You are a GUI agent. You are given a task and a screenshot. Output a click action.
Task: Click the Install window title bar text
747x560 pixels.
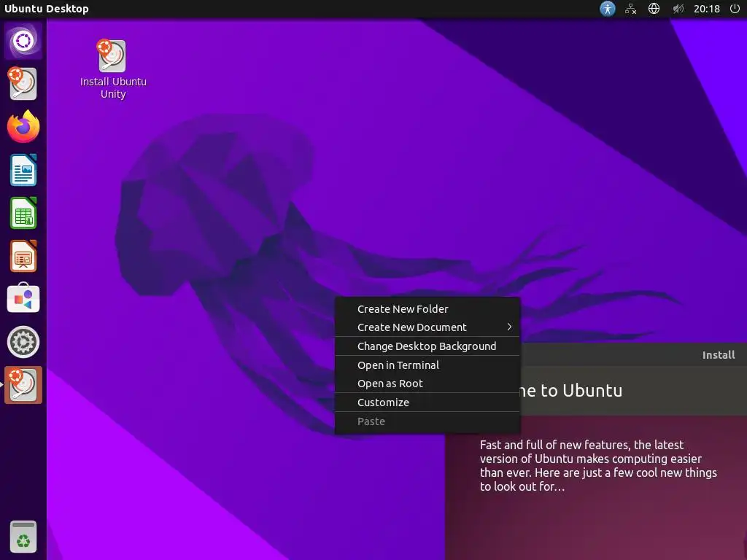(719, 355)
